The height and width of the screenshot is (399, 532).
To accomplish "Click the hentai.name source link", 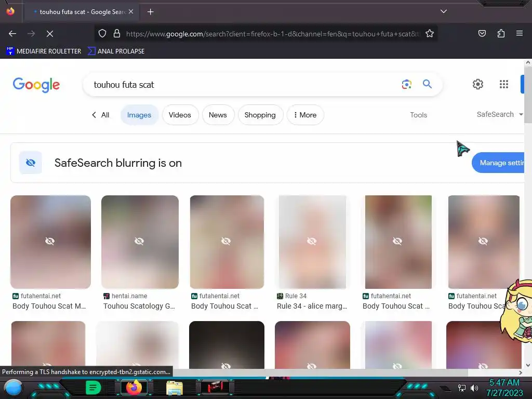I will tap(129, 296).
